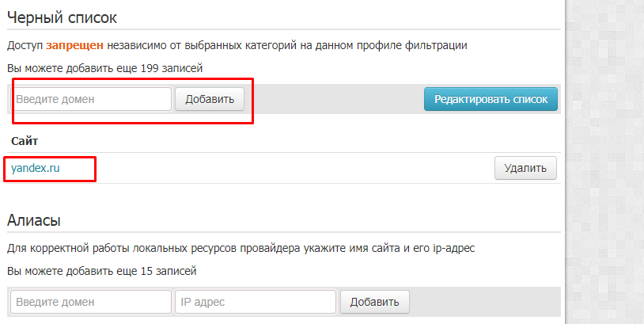Focus the Алиасы domain input field
Viewport: 644px width, 324px height.
pos(91,302)
